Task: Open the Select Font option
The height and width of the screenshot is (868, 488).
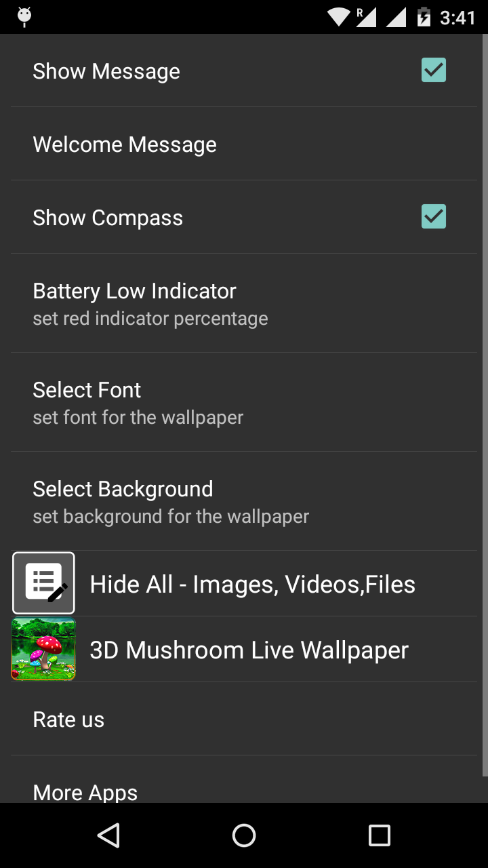Action: [x=87, y=402]
